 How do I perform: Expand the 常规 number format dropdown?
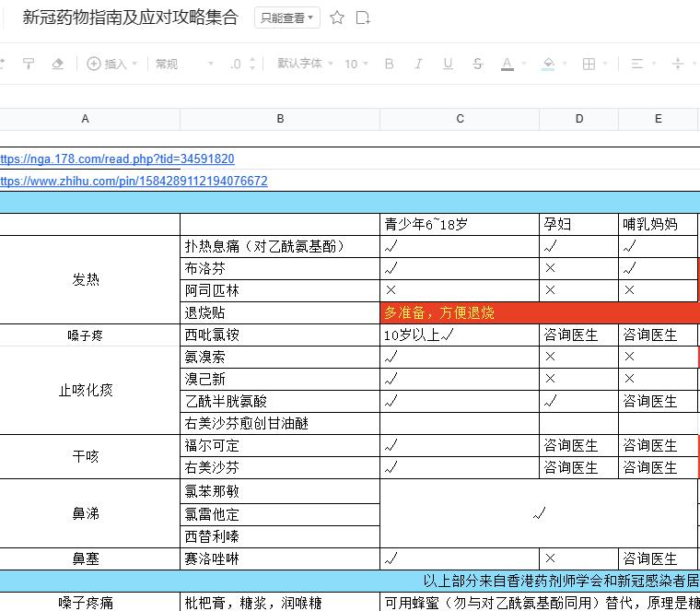pos(184,64)
